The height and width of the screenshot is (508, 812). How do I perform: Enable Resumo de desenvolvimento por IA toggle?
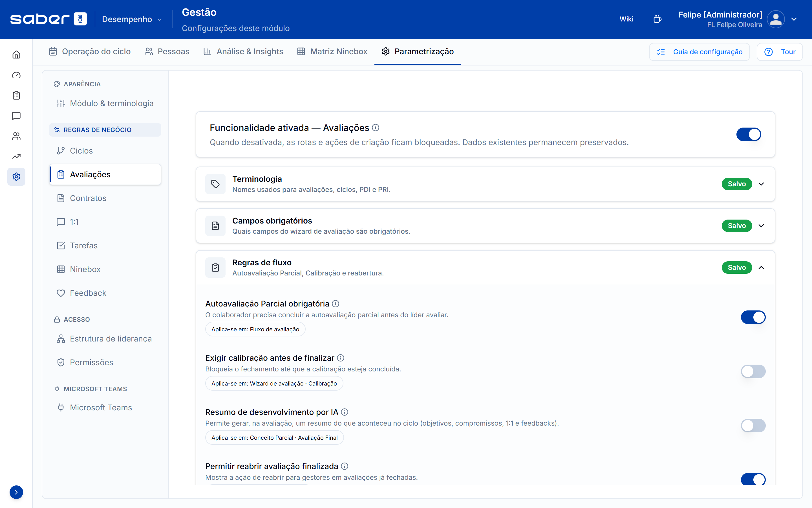[x=753, y=426]
